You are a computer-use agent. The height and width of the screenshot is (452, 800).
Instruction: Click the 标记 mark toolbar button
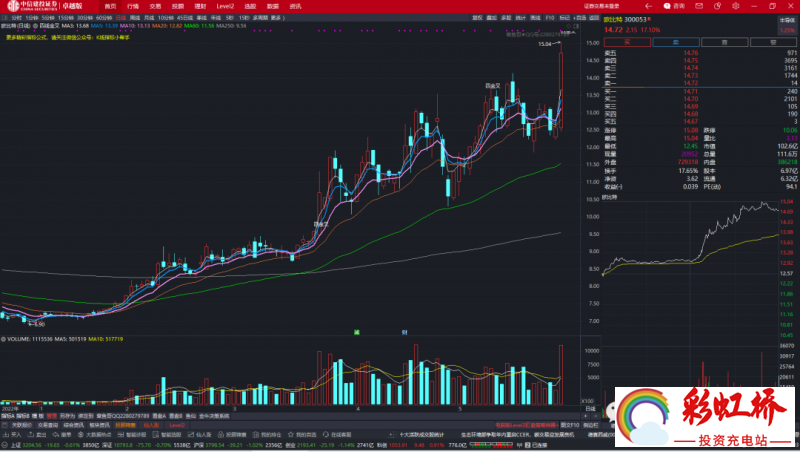[x=564, y=18]
